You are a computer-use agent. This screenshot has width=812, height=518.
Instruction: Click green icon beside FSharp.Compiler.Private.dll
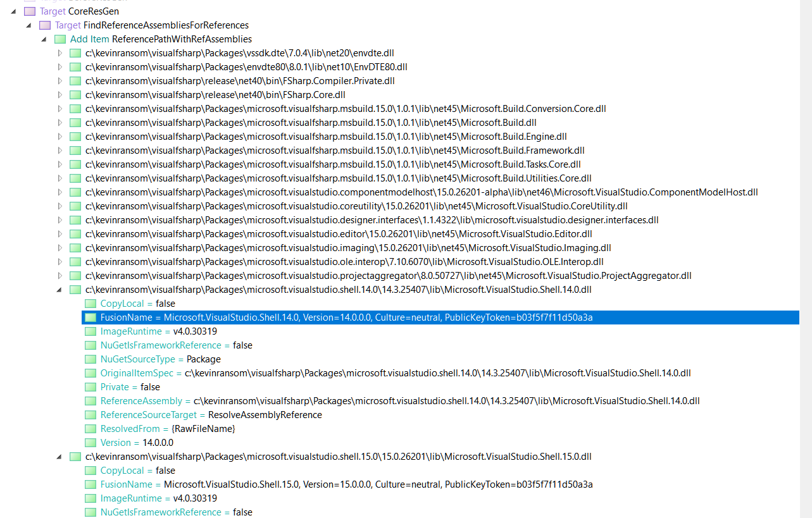pyautogui.click(x=75, y=81)
